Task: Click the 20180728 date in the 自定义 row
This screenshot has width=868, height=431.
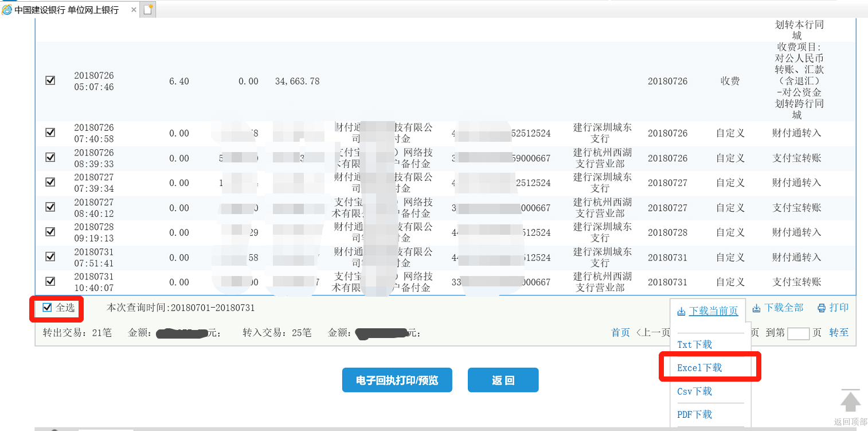Action: 667,232
